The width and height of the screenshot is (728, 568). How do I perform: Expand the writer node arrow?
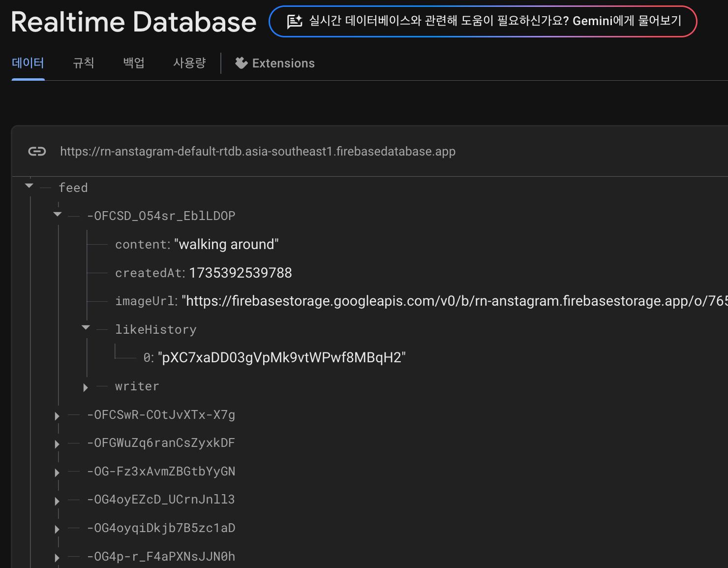pyautogui.click(x=86, y=387)
